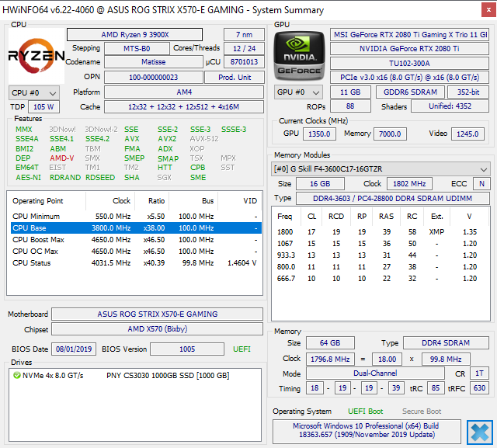Click the NVIDIA GeForce logo image
The width and height of the screenshot is (497, 448).
299,56
